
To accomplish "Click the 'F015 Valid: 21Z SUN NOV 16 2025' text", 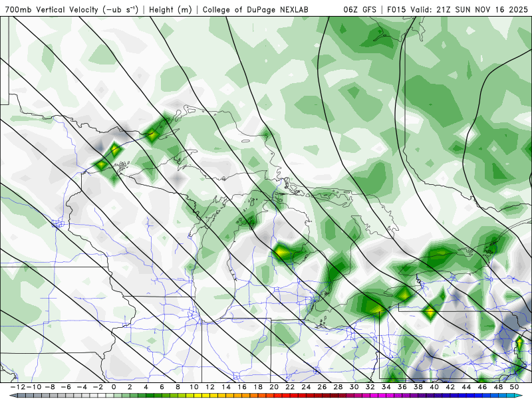I will [458, 9].
